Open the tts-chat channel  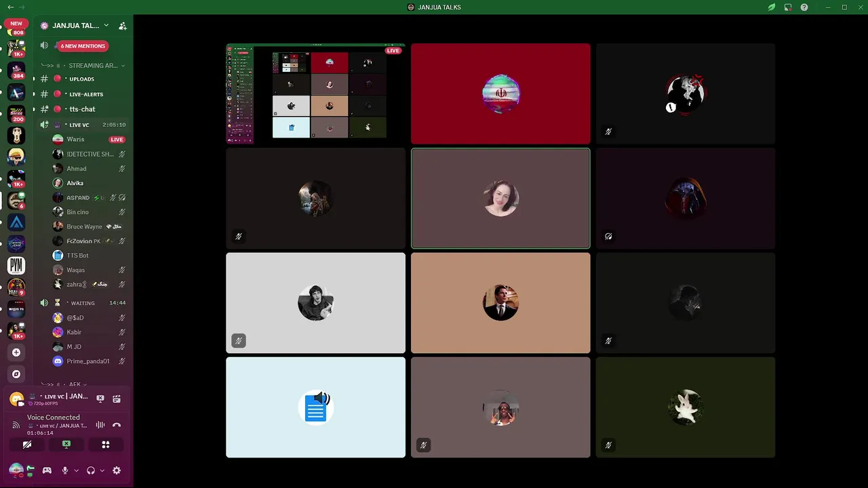pyautogui.click(x=83, y=109)
